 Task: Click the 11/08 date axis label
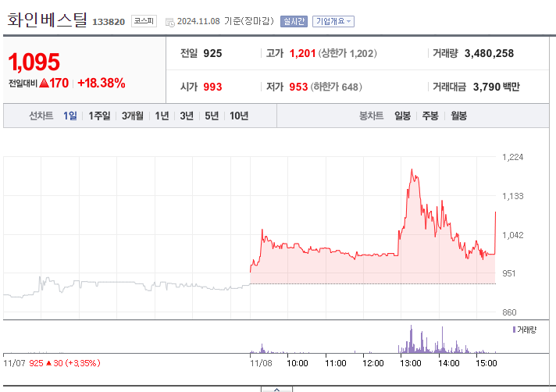261,363
